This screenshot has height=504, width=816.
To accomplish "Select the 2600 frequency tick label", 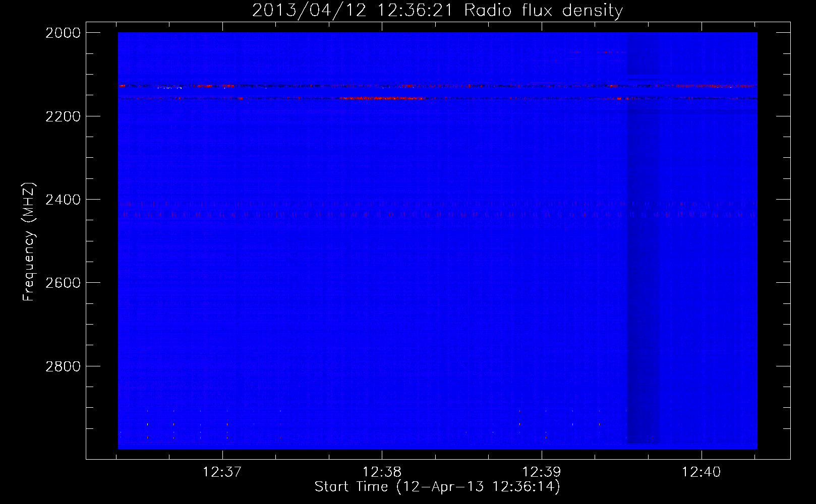I will (63, 283).
